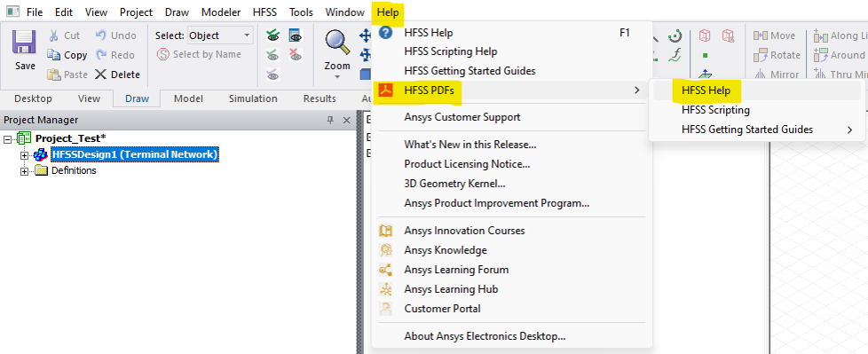Image resolution: width=868 pixels, height=354 pixels.
Task: Expand the Definitions folder node
Action: (x=24, y=171)
